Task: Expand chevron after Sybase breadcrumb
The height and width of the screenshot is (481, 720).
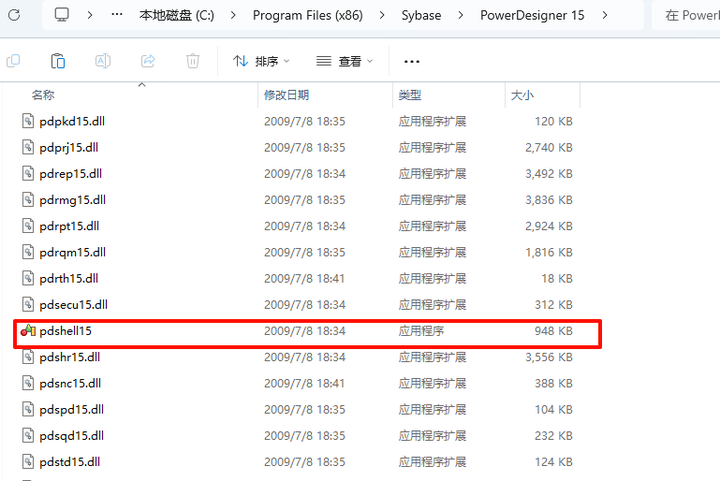Action: 461,15
